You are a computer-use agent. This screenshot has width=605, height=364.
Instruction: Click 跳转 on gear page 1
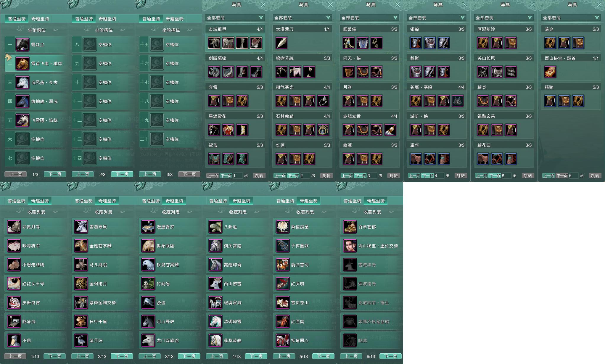tap(259, 176)
